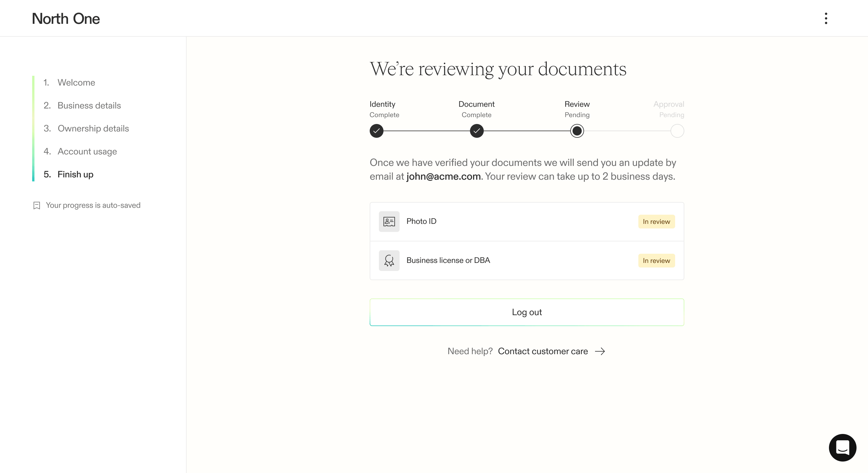Click the Log out button
868x473 pixels.
(527, 312)
